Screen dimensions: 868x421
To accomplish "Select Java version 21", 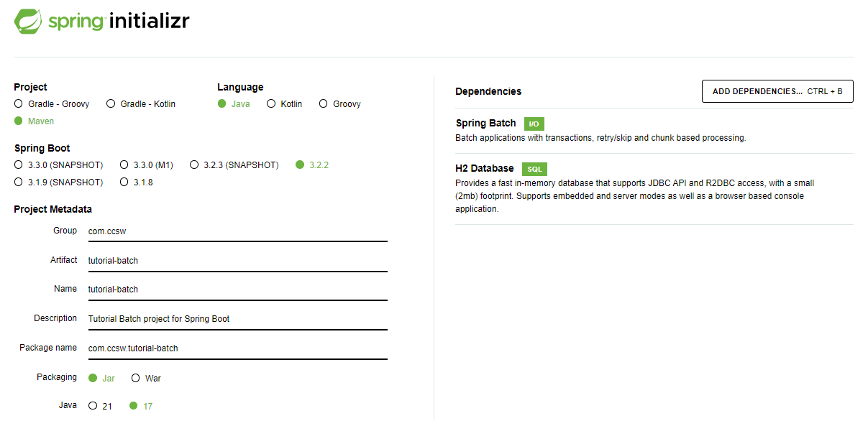I will coord(93,406).
